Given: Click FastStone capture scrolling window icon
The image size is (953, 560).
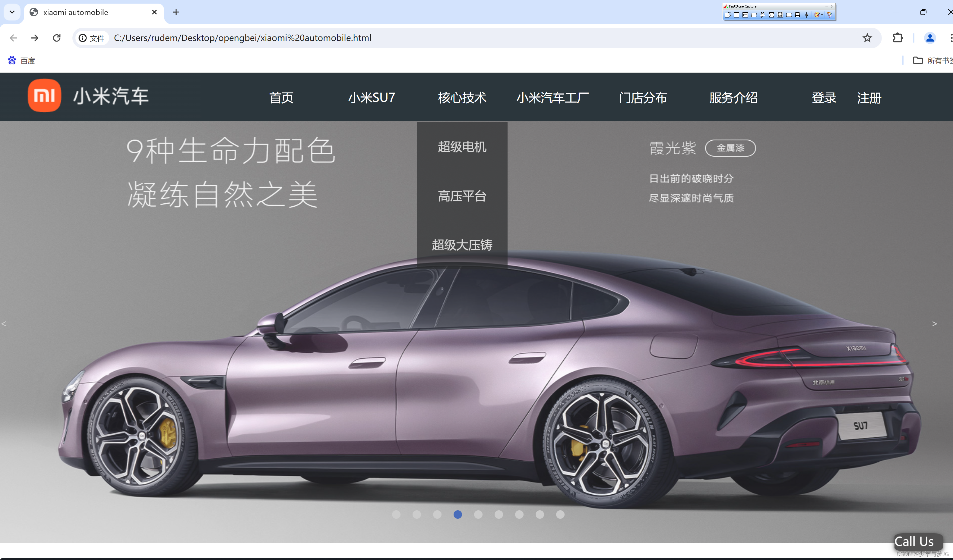Looking at the screenshot, I should click(780, 15).
